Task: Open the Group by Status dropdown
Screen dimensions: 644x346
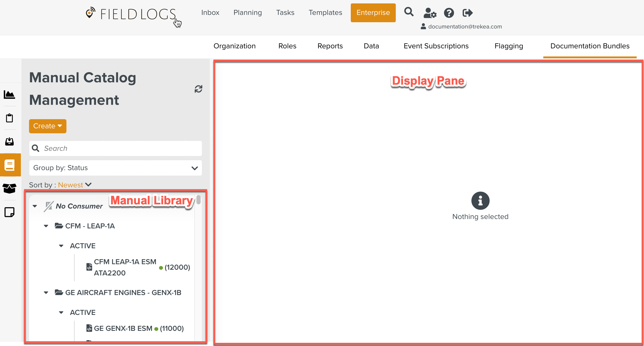Action: [x=115, y=168]
